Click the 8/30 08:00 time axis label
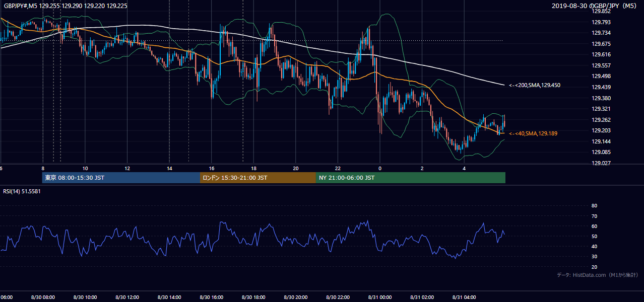The height and width of the screenshot is (302, 644). 43,297
